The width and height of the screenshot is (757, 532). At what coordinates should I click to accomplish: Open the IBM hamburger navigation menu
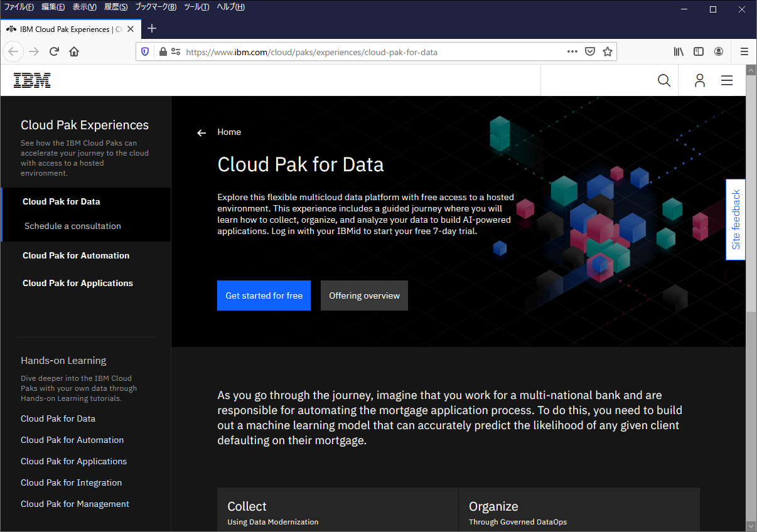pyautogui.click(x=727, y=80)
